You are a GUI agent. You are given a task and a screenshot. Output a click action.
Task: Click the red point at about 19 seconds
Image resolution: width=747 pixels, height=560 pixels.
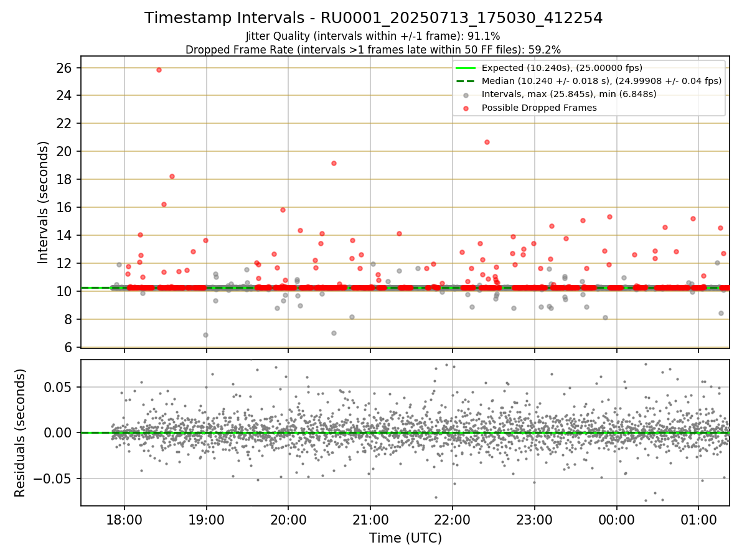pos(334,163)
